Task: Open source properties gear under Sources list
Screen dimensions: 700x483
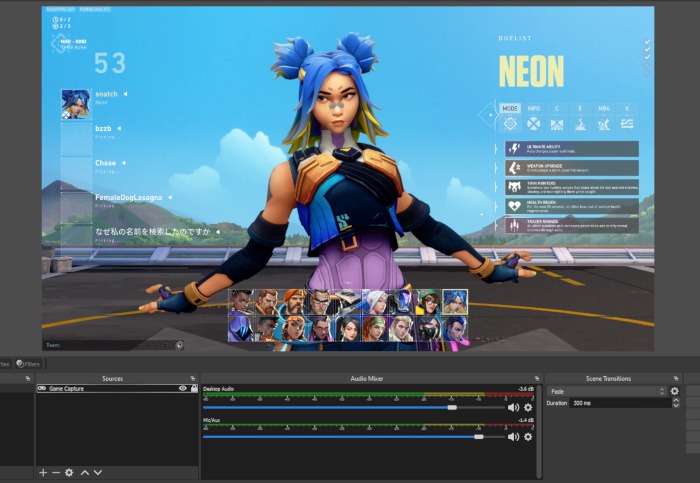Action: pyautogui.click(x=69, y=472)
